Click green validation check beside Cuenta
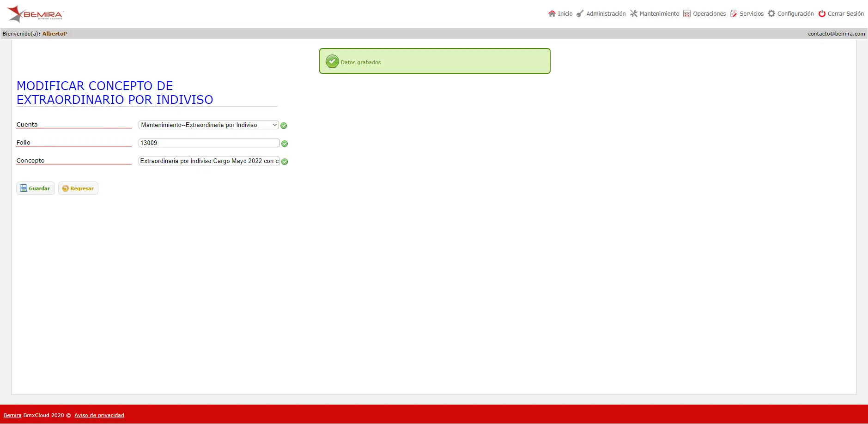Image resolution: width=868 pixels, height=424 pixels. coord(284,126)
